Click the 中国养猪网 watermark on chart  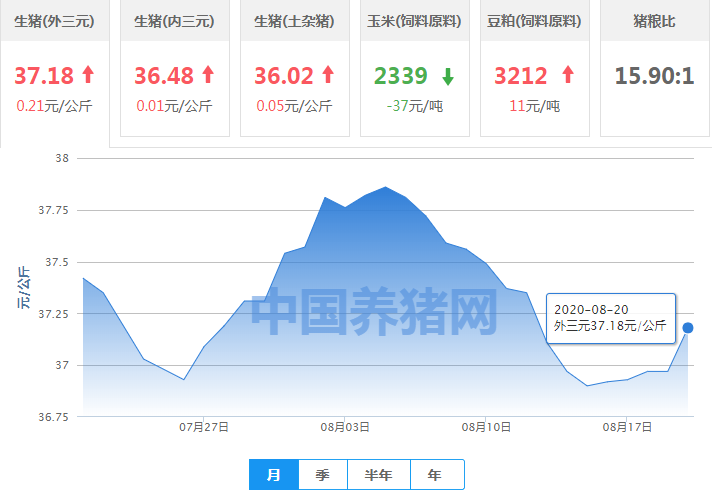point(373,313)
